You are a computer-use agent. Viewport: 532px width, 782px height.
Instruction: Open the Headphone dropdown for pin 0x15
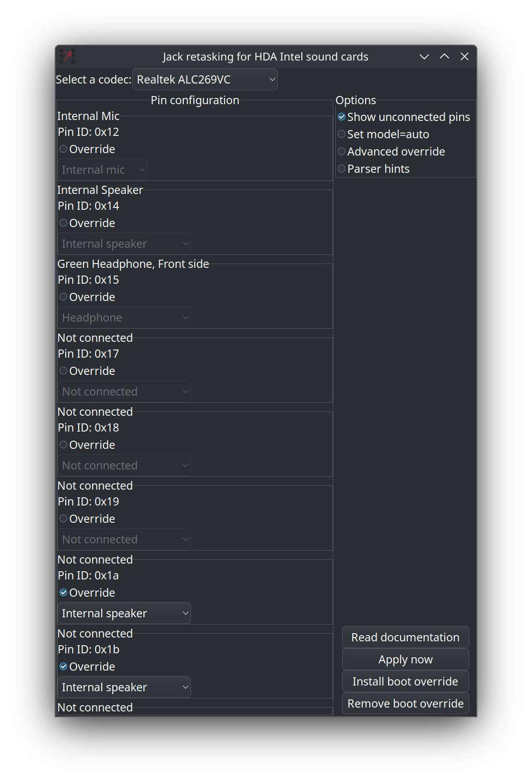click(x=124, y=317)
